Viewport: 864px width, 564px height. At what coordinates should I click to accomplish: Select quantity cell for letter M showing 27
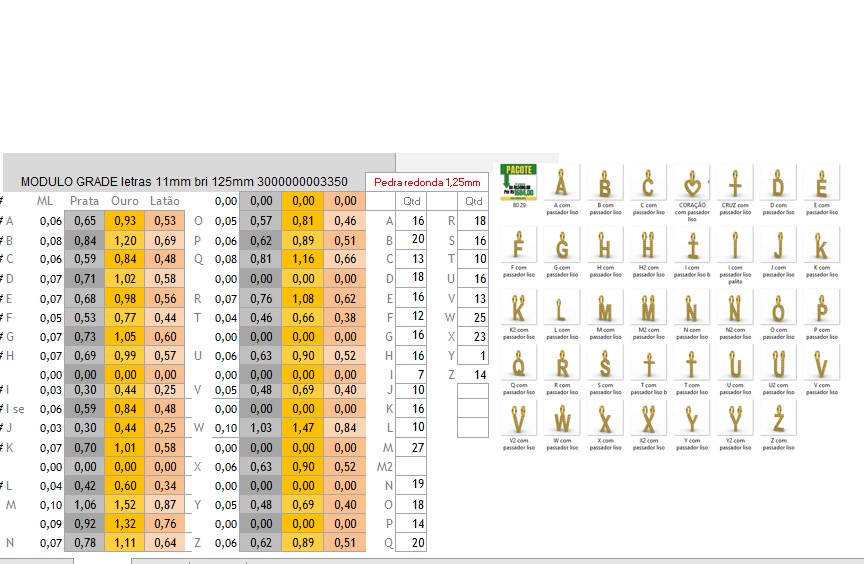412,447
